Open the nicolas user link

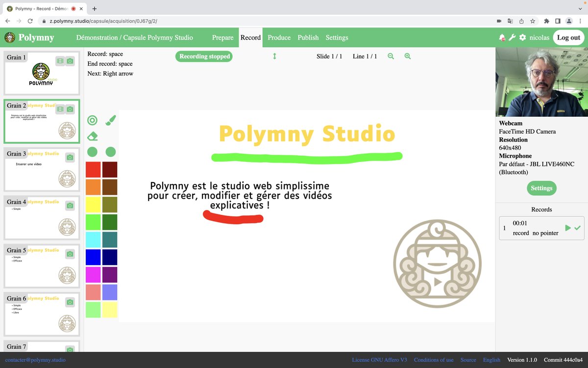[x=539, y=37]
